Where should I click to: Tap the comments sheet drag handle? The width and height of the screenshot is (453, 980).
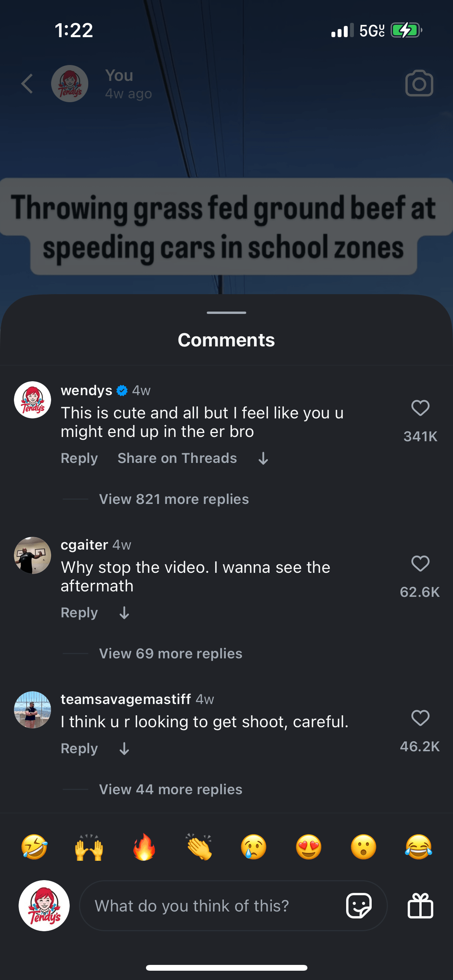click(226, 313)
